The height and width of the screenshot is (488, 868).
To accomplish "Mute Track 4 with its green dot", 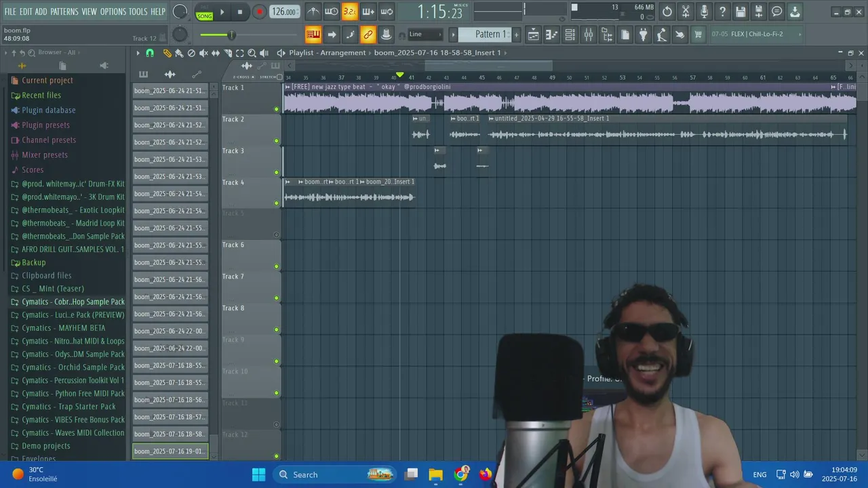I will pyautogui.click(x=276, y=203).
